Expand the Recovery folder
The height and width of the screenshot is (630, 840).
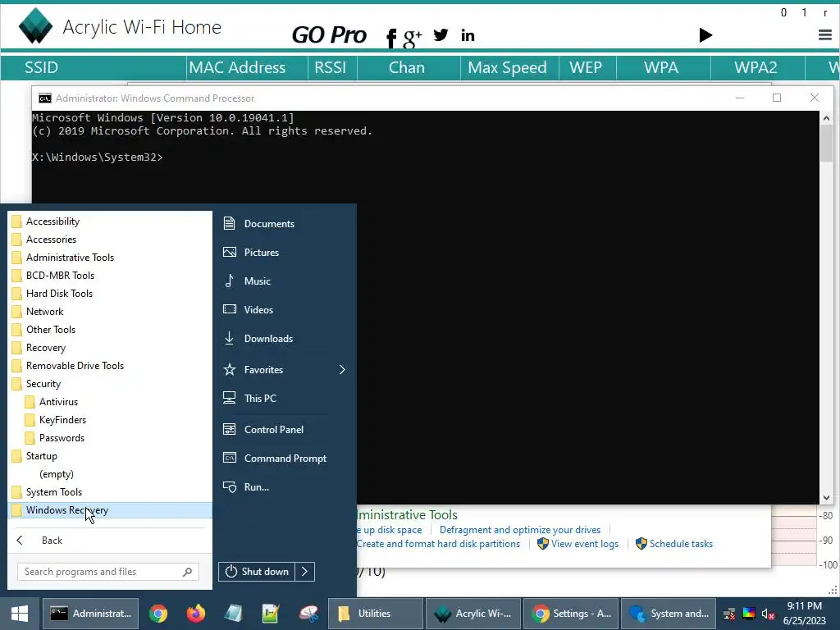[x=110, y=348]
